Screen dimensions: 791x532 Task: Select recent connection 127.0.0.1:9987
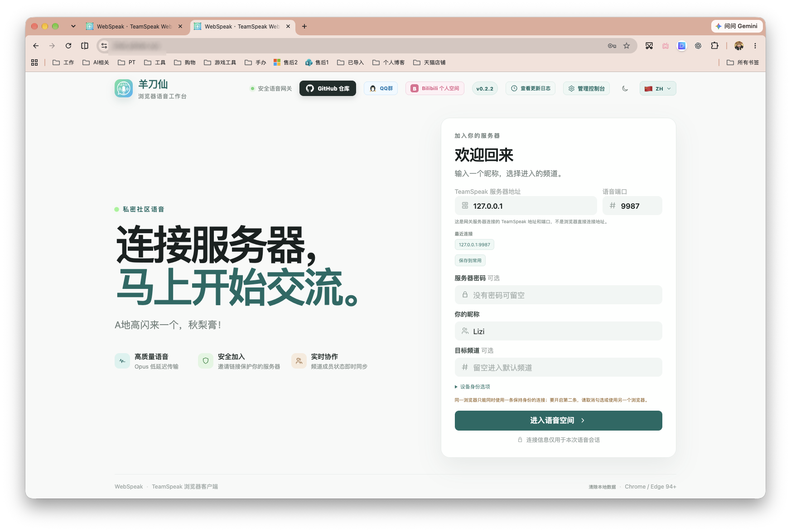click(x=474, y=244)
